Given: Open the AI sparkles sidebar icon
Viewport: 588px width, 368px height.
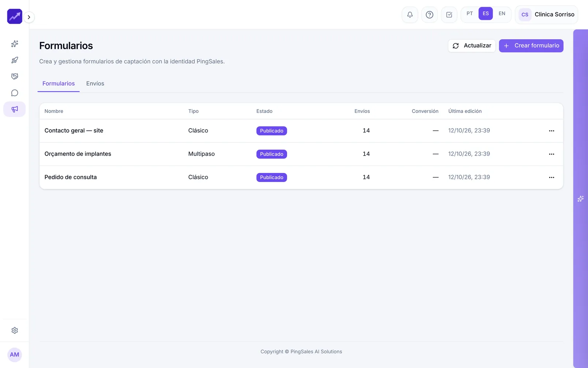Looking at the screenshot, I should coord(15,44).
